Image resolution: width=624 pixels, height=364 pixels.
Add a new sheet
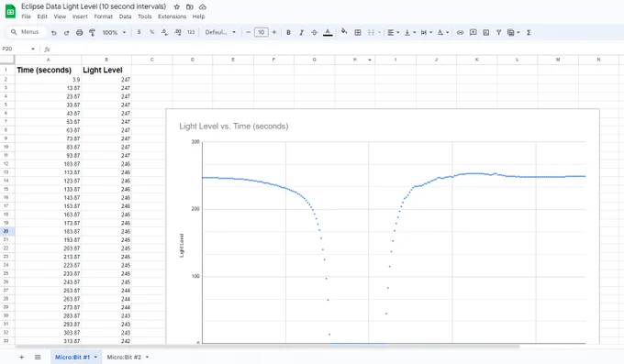pos(21,358)
